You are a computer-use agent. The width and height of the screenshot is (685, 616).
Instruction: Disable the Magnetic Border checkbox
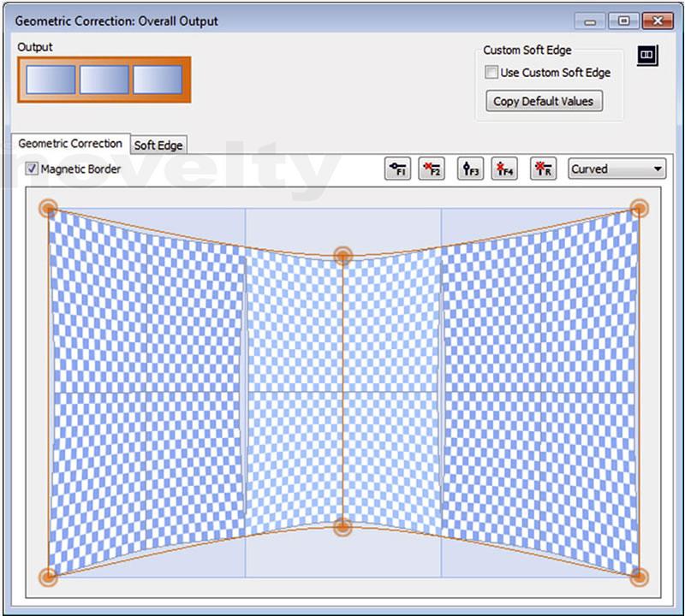tap(33, 169)
